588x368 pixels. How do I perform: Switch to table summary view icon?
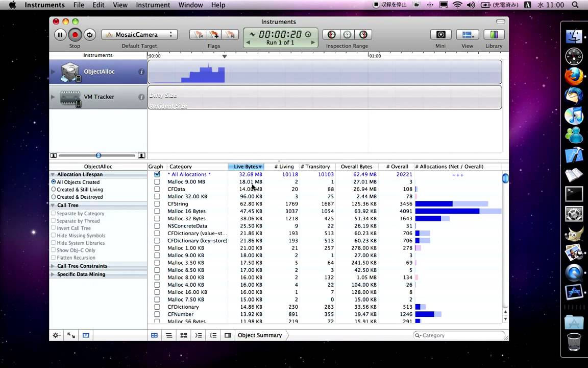click(x=154, y=335)
